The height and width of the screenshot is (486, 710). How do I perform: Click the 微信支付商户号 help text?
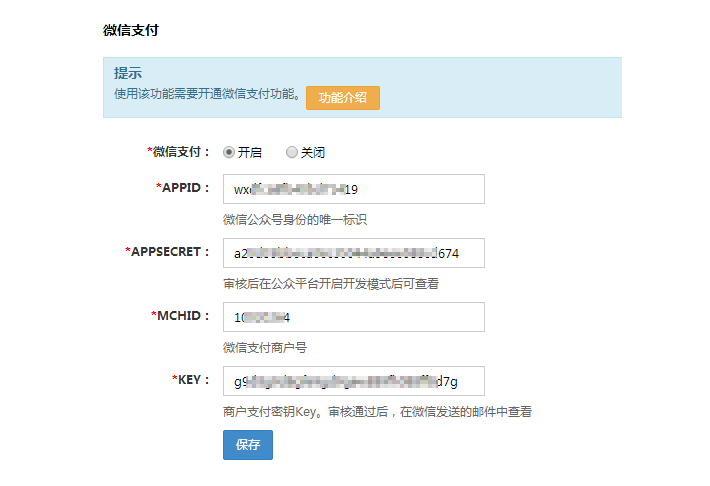pyautogui.click(x=264, y=347)
